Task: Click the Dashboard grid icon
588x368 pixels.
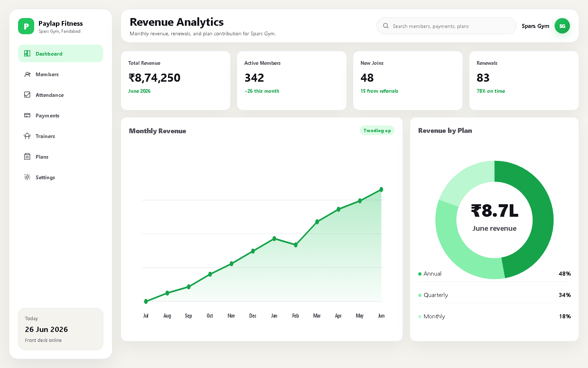Action: click(27, 53)
